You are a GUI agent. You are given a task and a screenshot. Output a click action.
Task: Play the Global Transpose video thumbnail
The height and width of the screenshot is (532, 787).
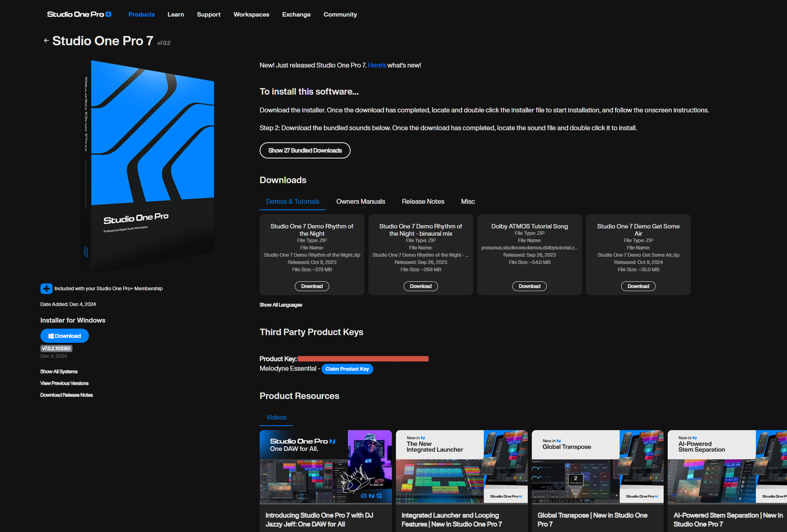597,467
